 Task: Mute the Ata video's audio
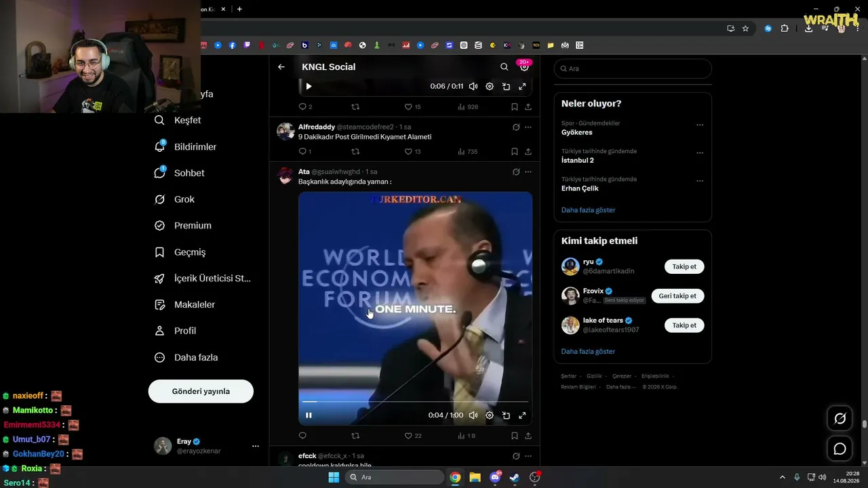click(x=473, y=415)
